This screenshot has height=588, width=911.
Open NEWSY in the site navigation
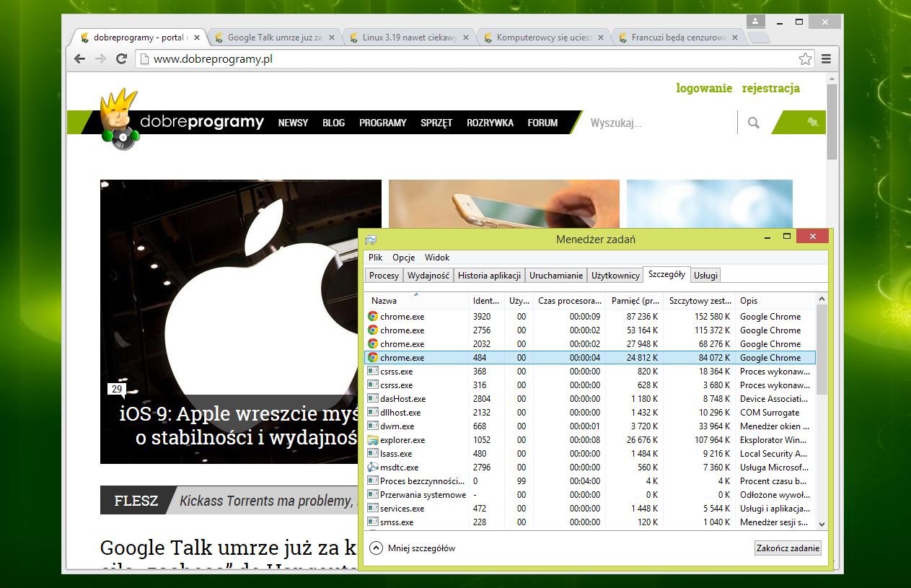point(293,123)
